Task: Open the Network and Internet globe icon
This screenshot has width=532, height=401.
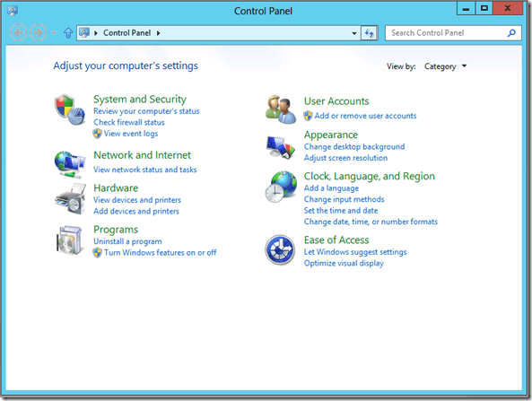Action: tap(70, 164)
